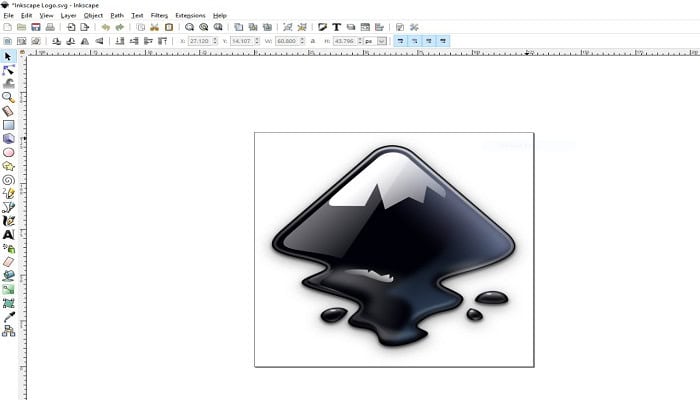700x400 pixels.
Task: Print the document
Action: (x=50, y=27)
